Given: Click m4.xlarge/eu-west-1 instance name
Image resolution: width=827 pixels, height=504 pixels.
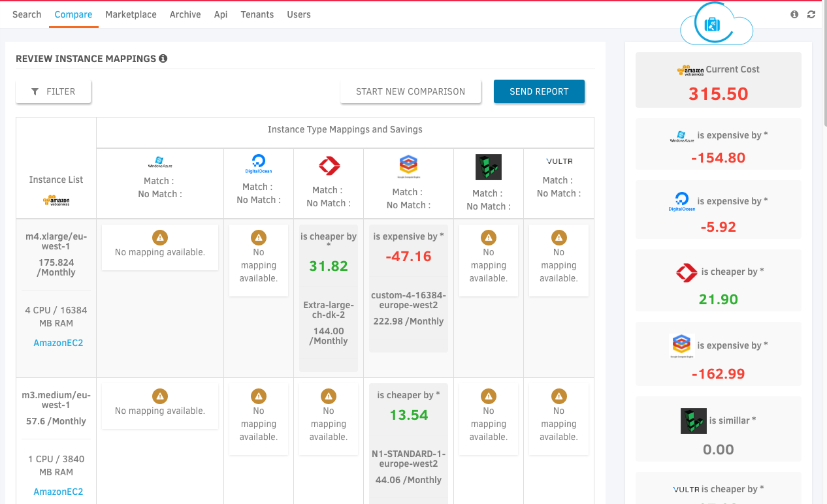Looking at the screenshot, I should coord(56,242).
